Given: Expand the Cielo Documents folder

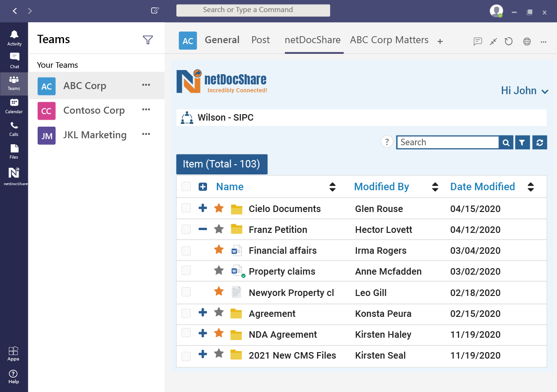Looking at the screenshot, I should 203,208.
